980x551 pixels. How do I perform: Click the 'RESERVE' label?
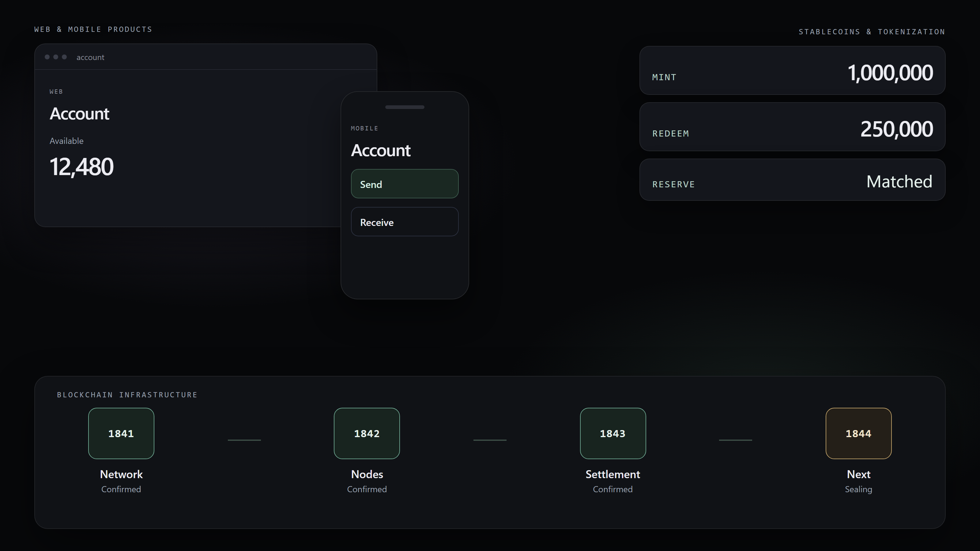(673, 184)
